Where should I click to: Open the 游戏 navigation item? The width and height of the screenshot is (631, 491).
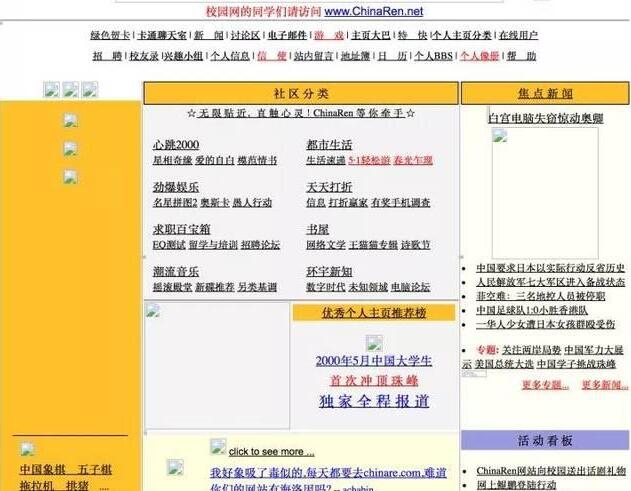[328, 35]
